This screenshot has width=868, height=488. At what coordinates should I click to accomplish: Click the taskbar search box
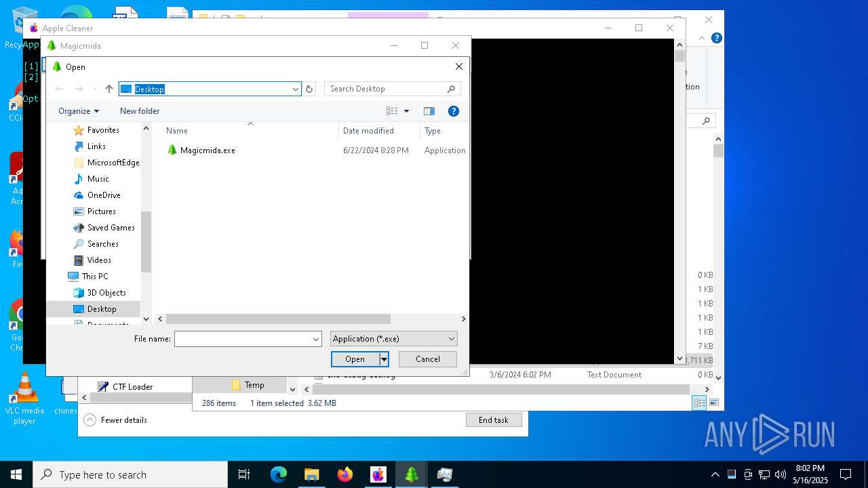coord(130,474)
